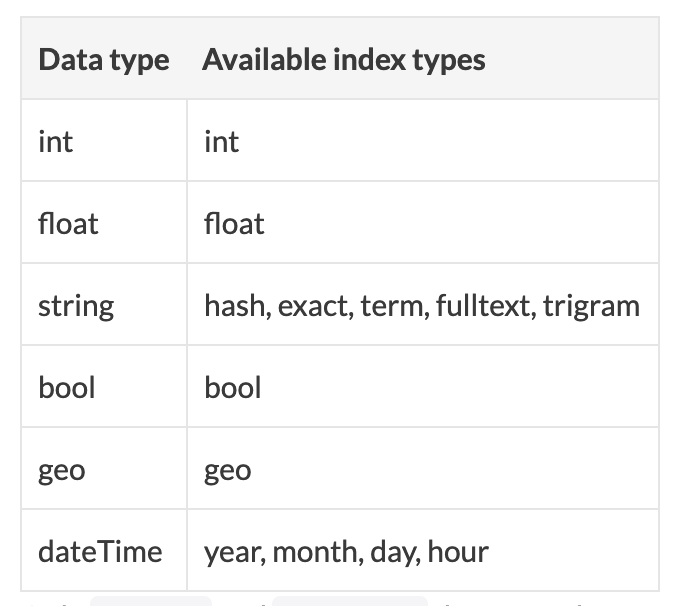
Task: Select "int" in the Available index types column
Action: (221, 141)
